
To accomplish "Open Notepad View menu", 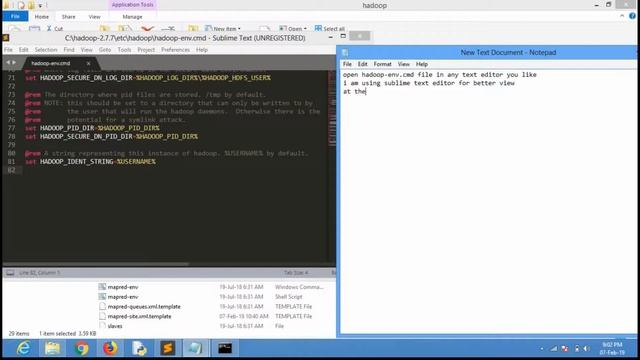I will [404, 64].
